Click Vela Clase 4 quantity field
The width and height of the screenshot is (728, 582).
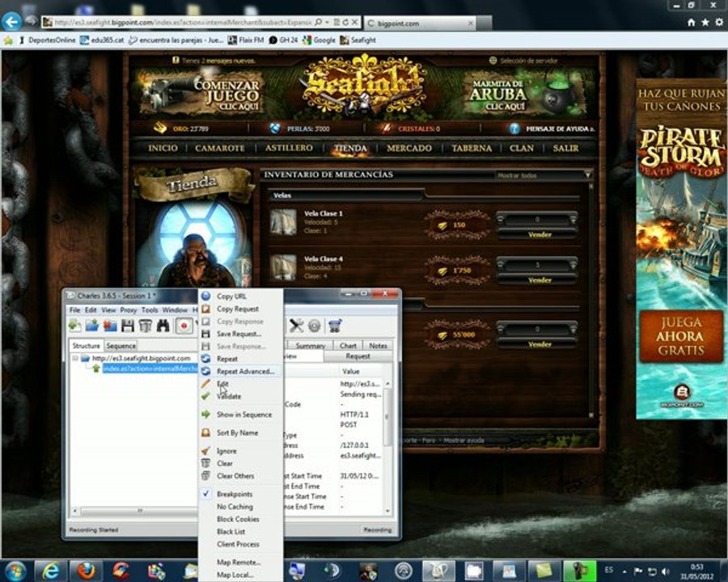pyautogui.click(x=537, y=265)
